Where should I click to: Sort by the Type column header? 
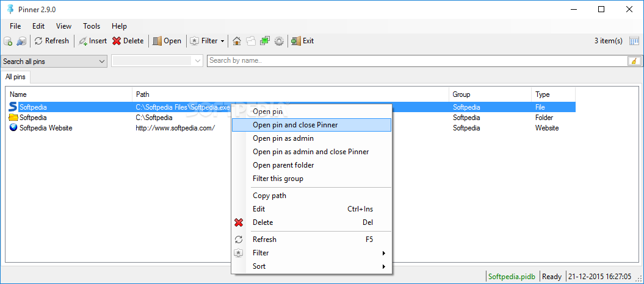553,94
